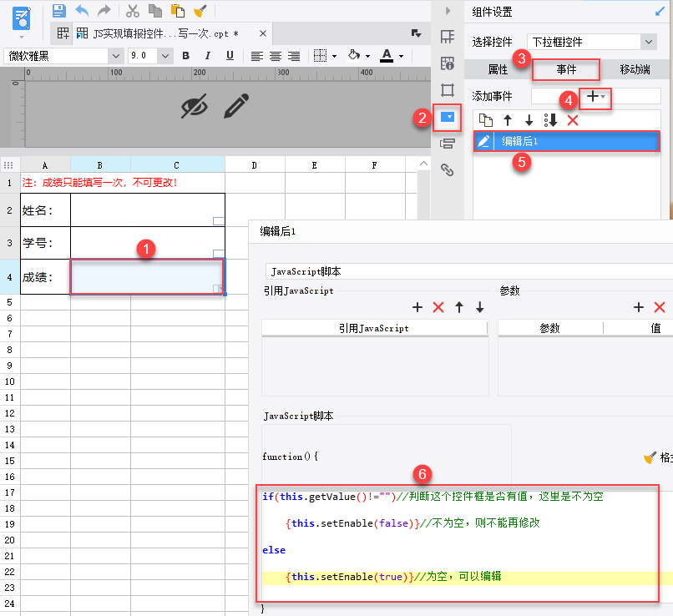This screenshot has width=673, height=616.
Task: Add a 引用JavaScript entry with plus
Action: pos(417,307)
